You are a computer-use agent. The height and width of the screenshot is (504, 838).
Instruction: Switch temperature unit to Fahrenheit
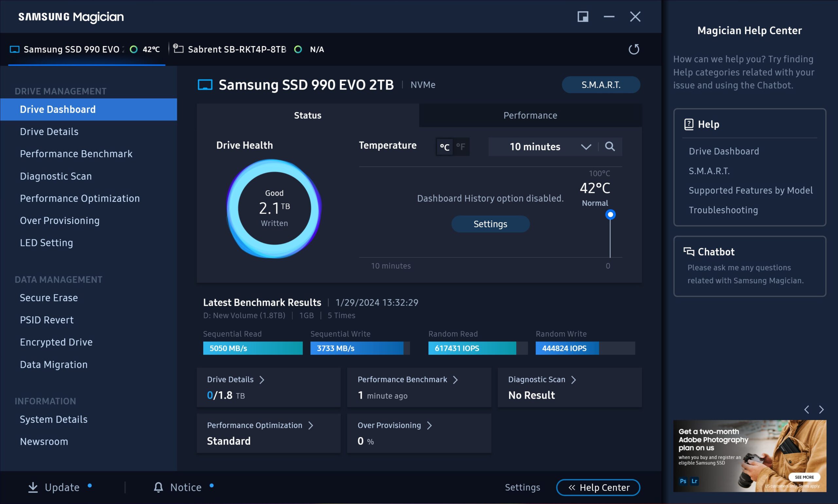461,147
